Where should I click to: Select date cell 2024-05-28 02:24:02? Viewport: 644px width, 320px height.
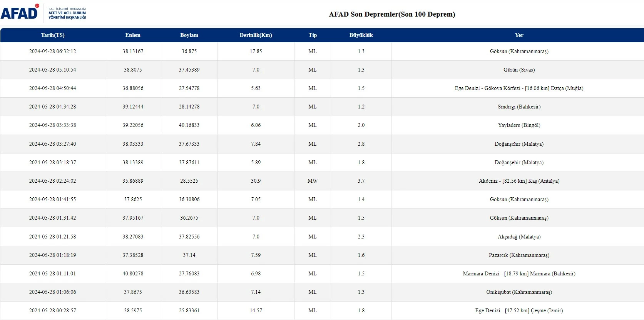pos(53,181)
